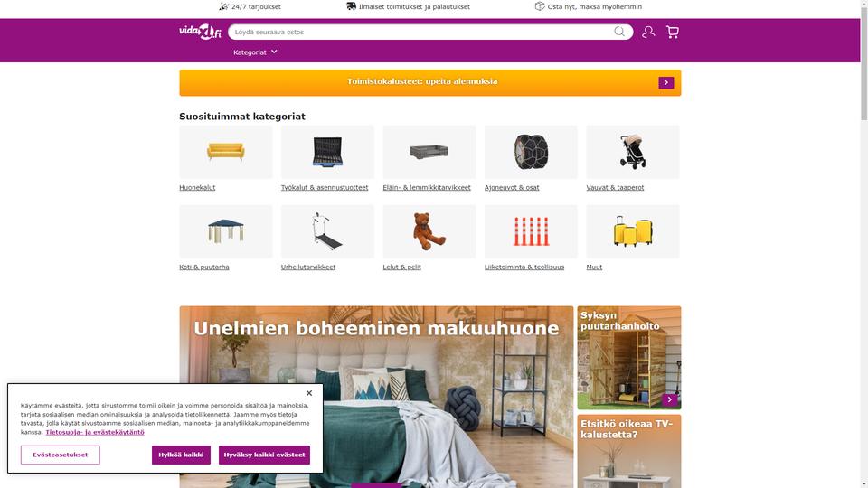Click the 24/7 tarjoukset icon
The width and height of the screenshot is (868, 488).
pyautogui.click(x=223, y=6)
